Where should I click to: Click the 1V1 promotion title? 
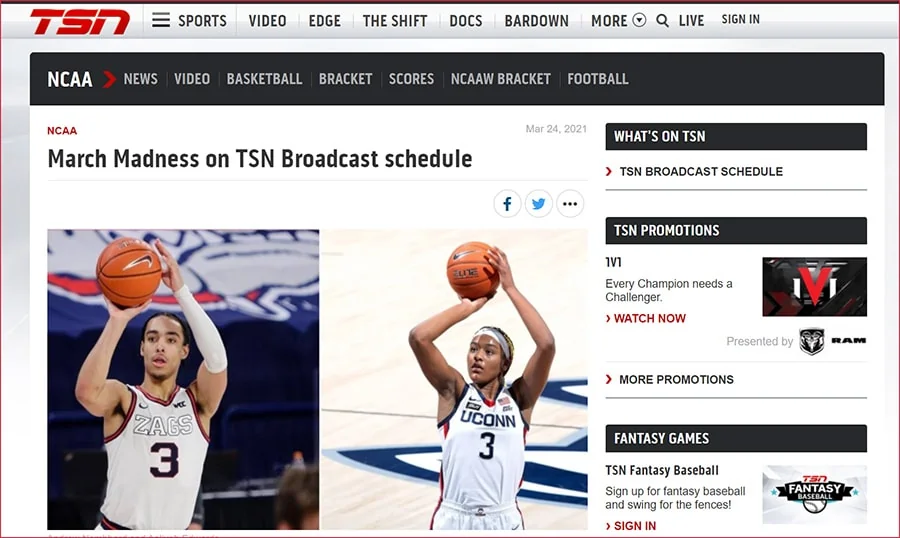click(x=613, y=262)
